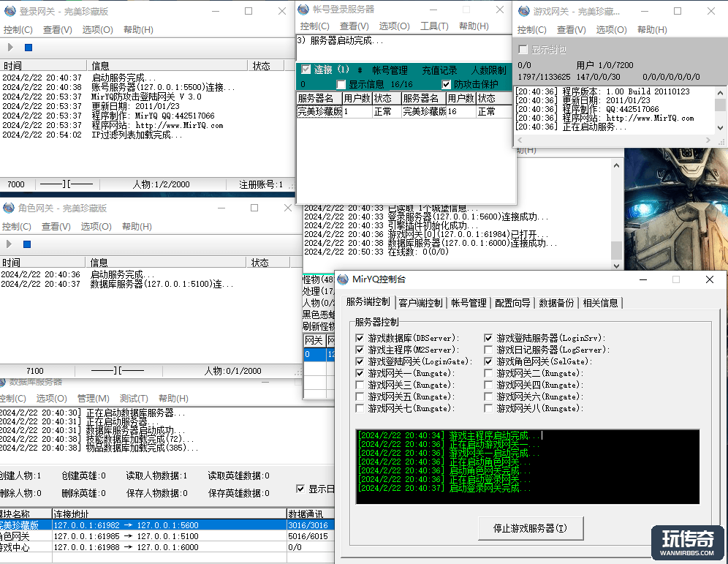Click the 时间 column header in 登录网关
728x564 pixels.
(43, 66)
